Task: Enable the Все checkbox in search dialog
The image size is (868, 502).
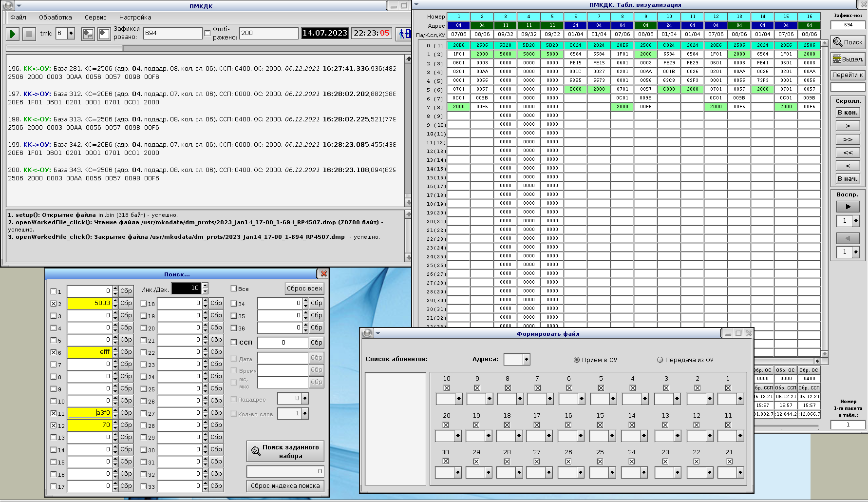Action: click(x=234, y=289)
